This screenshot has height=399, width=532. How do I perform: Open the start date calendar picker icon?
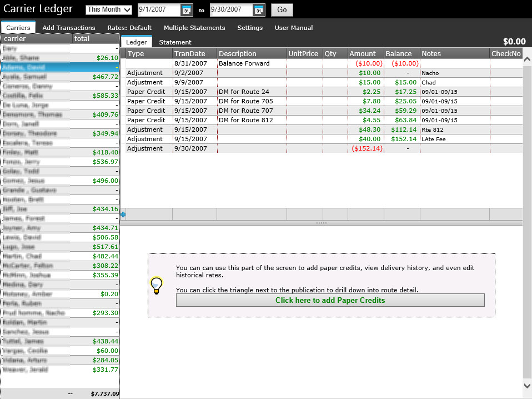click(x=187, y=10)
